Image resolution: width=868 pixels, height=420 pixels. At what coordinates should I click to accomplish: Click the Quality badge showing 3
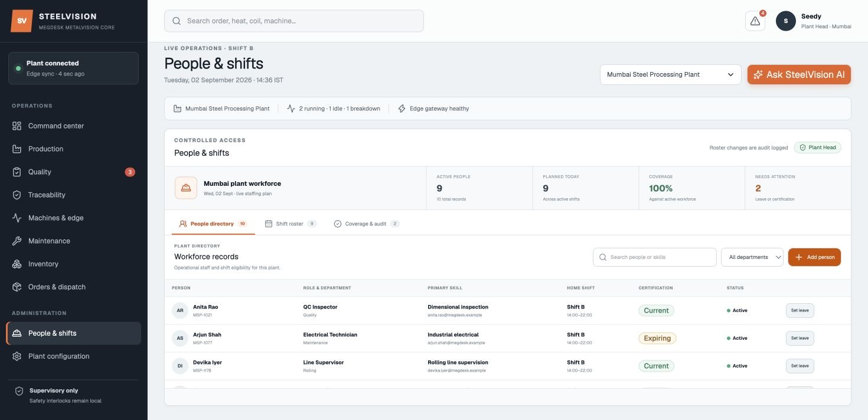130,172
